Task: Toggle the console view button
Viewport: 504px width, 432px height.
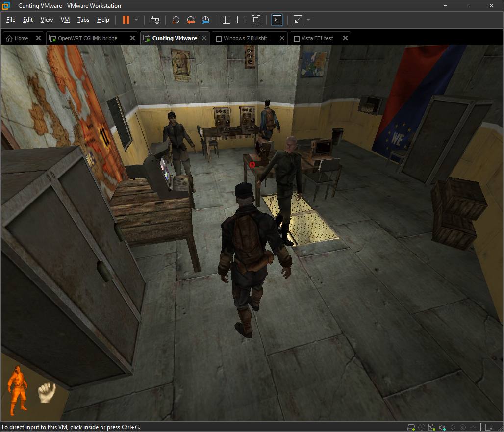Action: coord(277,20)
